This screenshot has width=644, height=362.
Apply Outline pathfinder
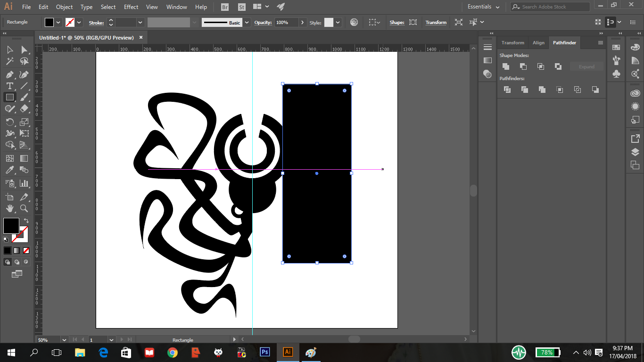coord(578,90)
